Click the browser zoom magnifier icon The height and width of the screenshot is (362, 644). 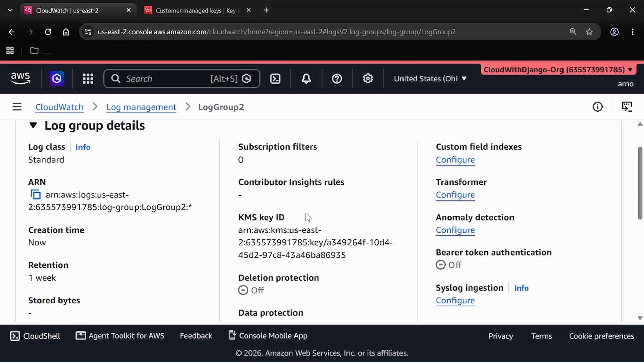[x=573, y=32]
